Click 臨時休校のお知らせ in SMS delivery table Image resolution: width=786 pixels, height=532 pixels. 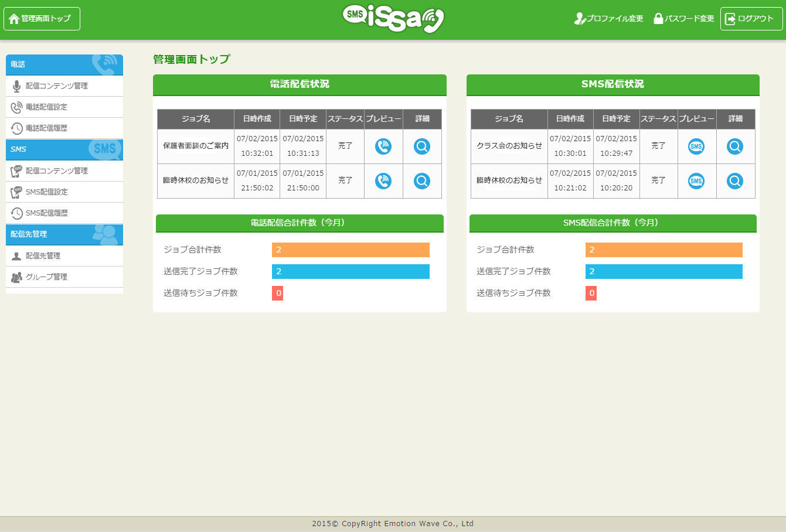[x=509, y=180]
